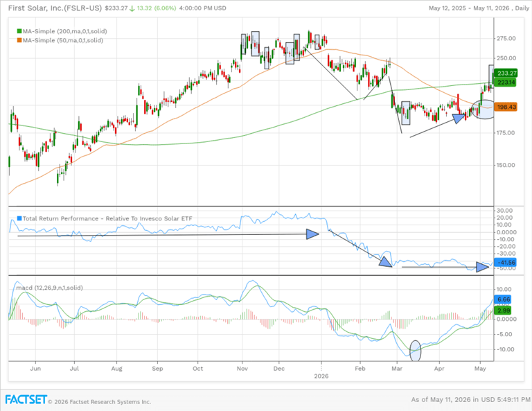The width and height of the screenshot is (532, 411).
Task: Click the 2026 year label on time axis
Action: tap(321, 376)
